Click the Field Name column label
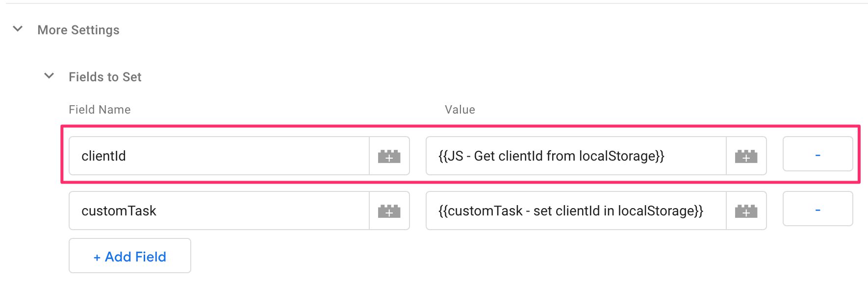Image resolution: width=868 pixels, height=283 pixels. [100, 110]
